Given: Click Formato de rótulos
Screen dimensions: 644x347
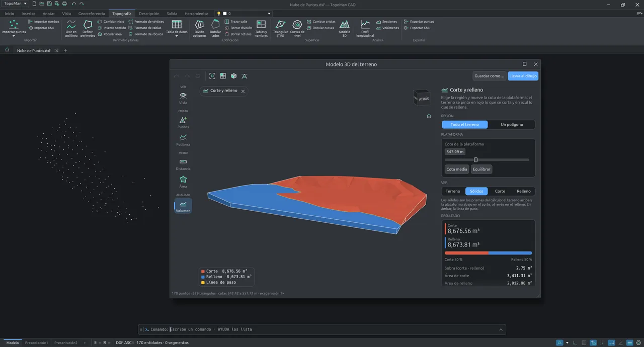Looking at the screenshot, I should pos(146,34).
